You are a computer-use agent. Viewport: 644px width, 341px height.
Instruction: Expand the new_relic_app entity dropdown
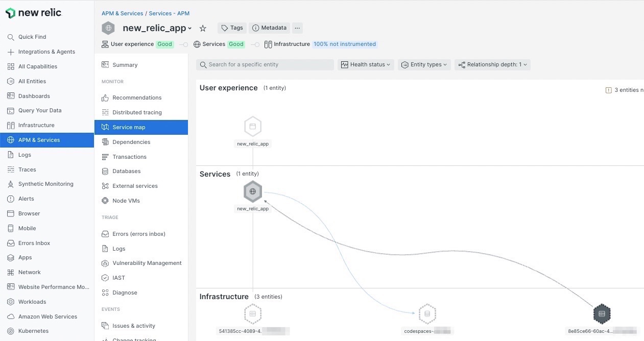point(189,29)
